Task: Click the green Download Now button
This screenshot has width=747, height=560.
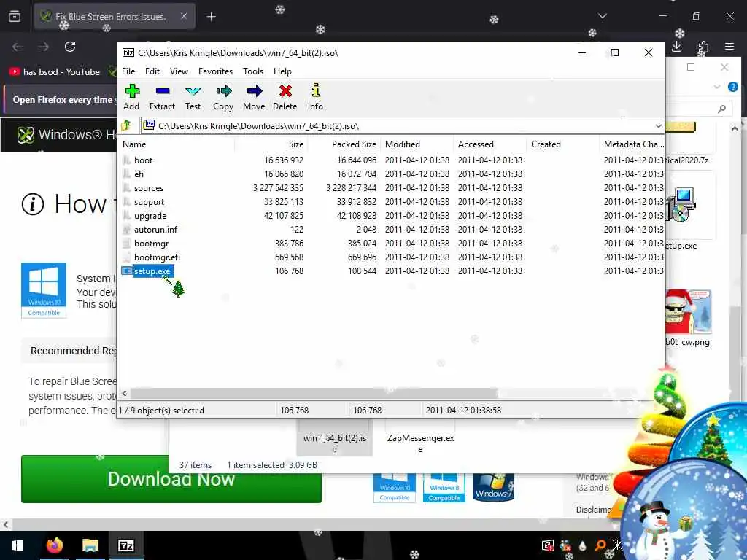Action: click(x=171, y=479)
